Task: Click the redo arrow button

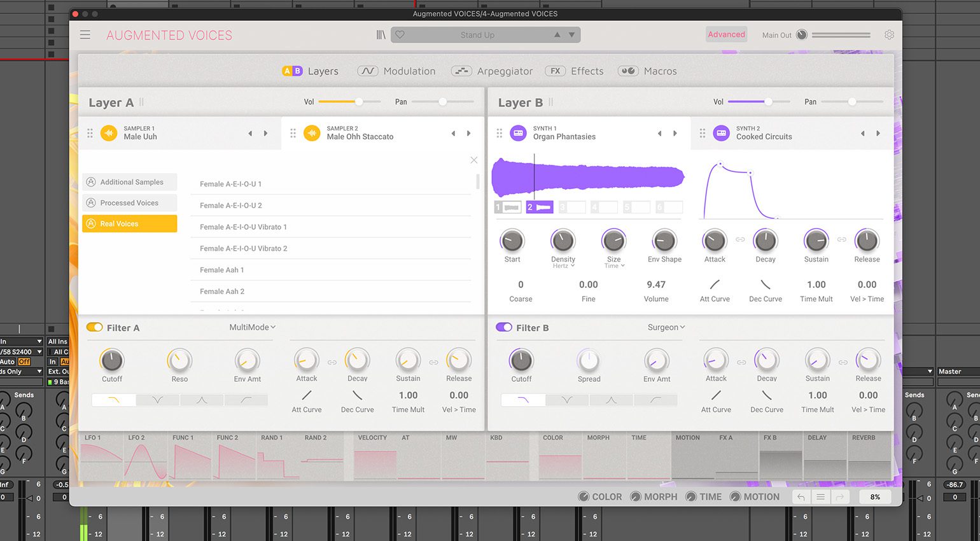Action: [x=840, y=497]
